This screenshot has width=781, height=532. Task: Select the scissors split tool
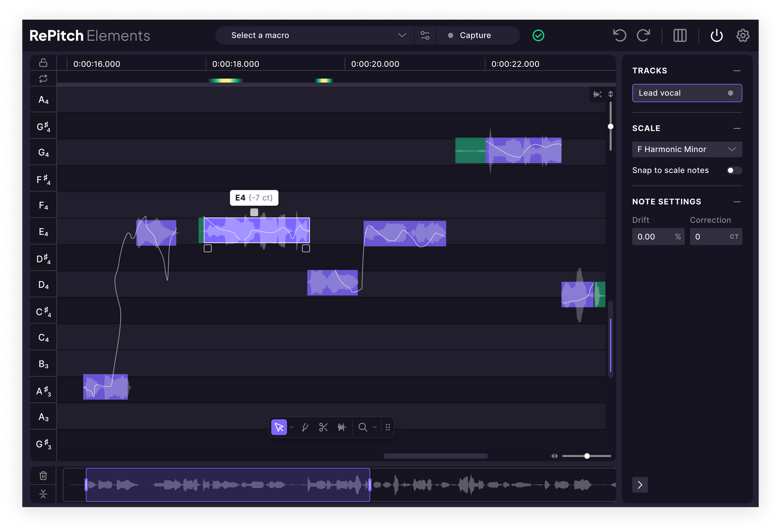[323, 427]
